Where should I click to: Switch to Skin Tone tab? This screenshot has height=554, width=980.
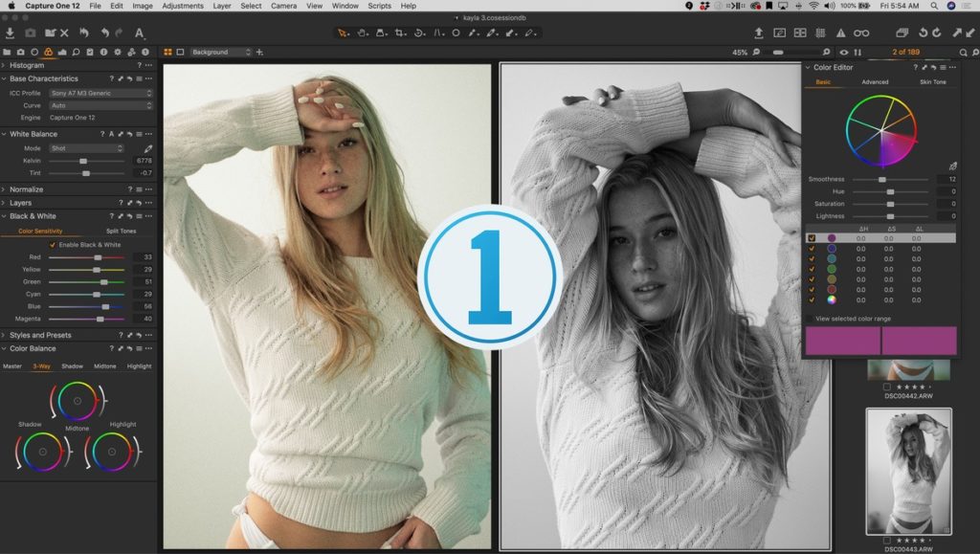(932, 82)
